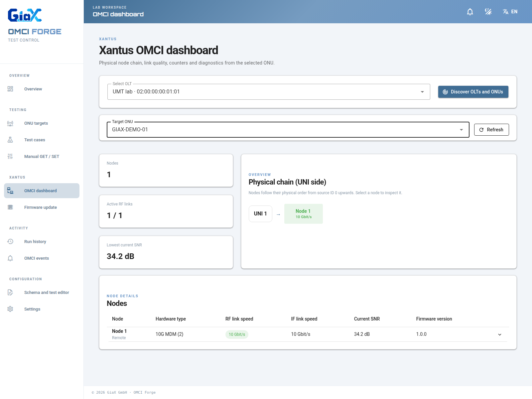Viewport: 532px width, 399px height.
Task: Open OMCI events page
Action: coord(42,258)
